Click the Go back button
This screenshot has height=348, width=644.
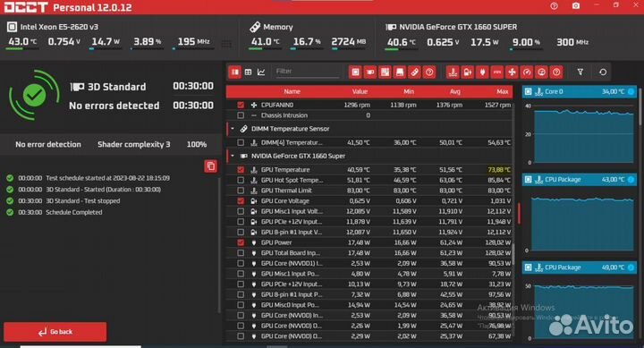[55, 332]
